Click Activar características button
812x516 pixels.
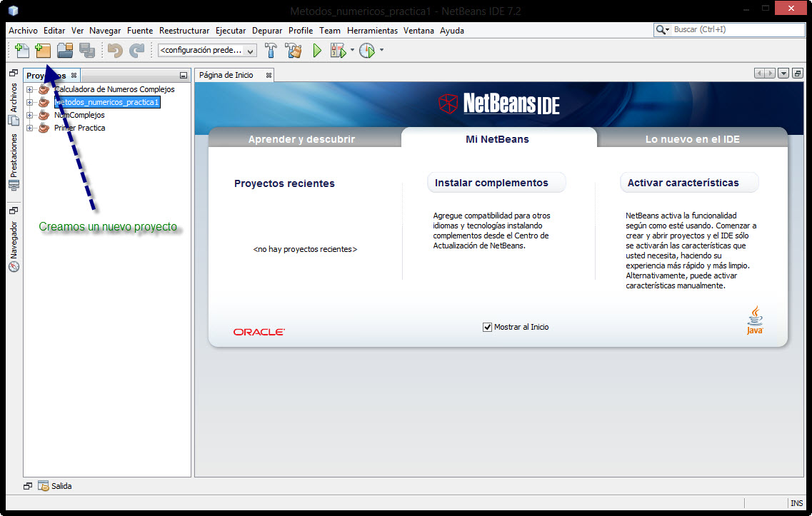click(x=689, y=183)
